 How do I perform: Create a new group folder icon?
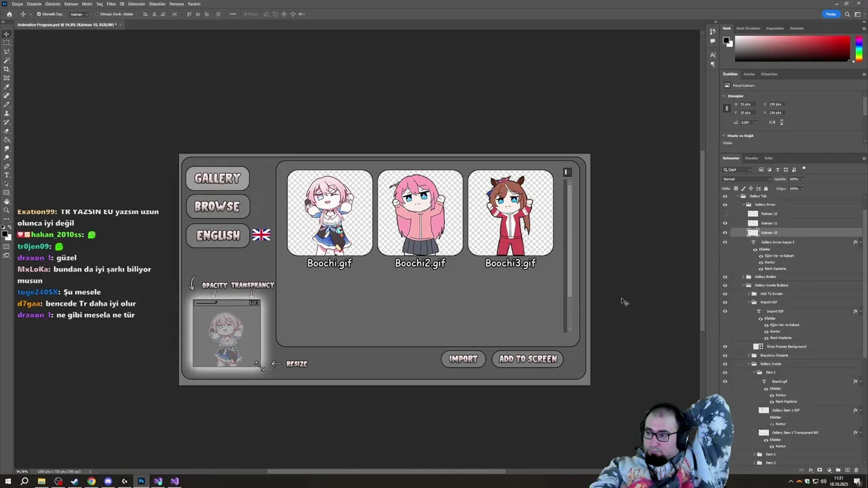[837, 470]
